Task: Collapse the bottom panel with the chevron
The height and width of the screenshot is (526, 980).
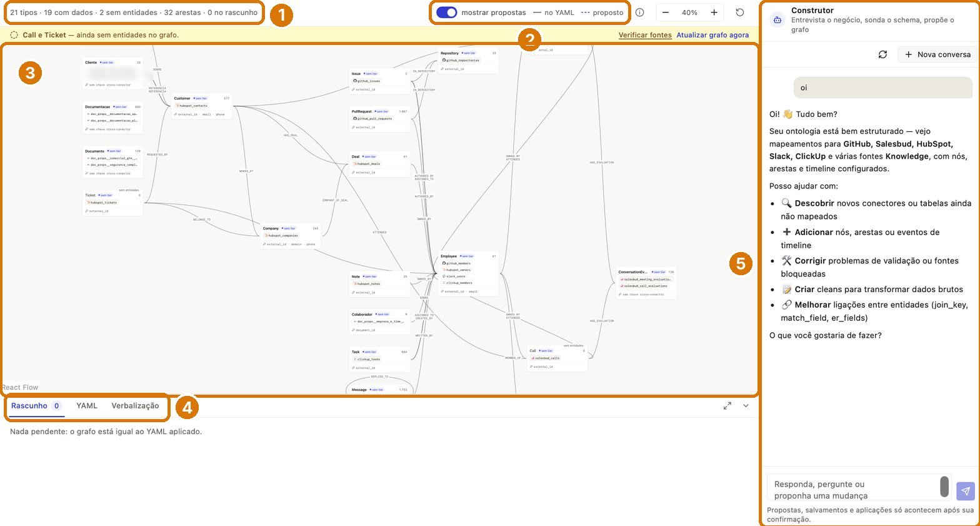Action: coord(746,406)
